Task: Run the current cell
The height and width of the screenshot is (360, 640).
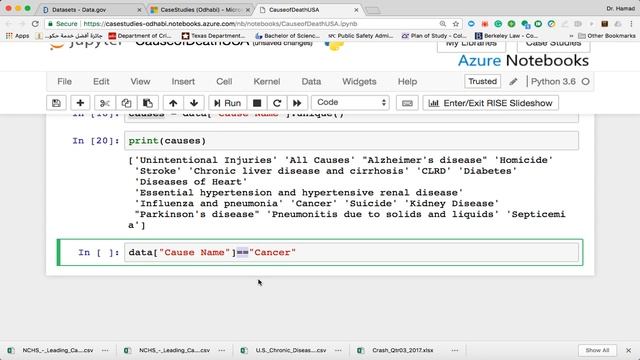Action: (x=227, y=103)
